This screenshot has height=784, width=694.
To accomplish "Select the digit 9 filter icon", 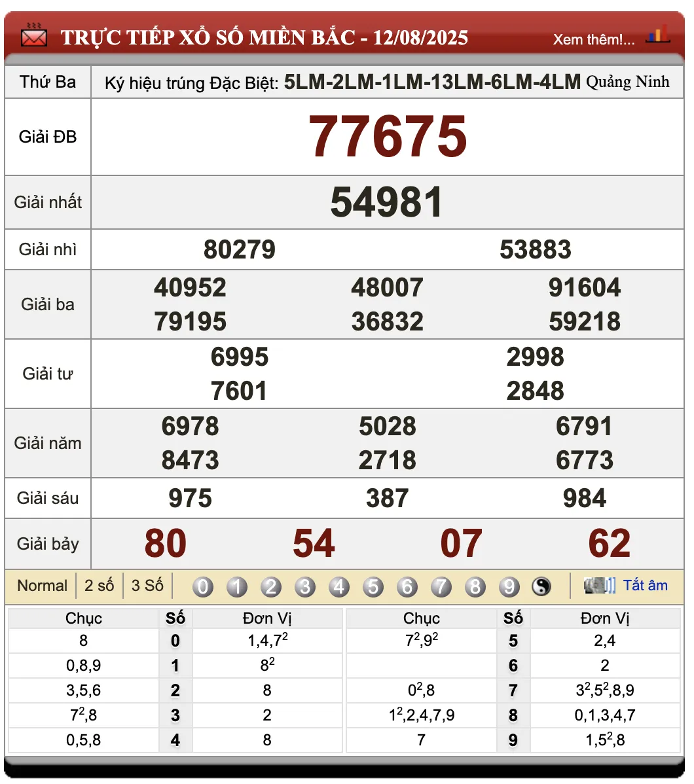I will point(509,586).
